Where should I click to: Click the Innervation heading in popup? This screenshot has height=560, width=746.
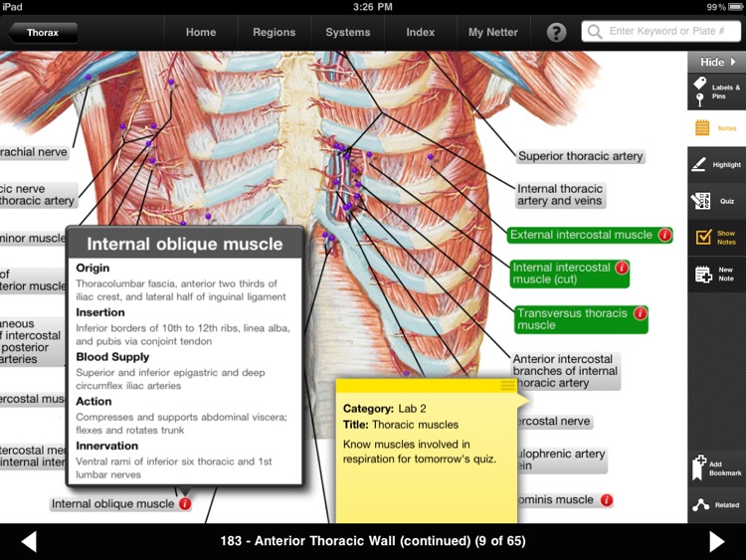coord(107,446)
